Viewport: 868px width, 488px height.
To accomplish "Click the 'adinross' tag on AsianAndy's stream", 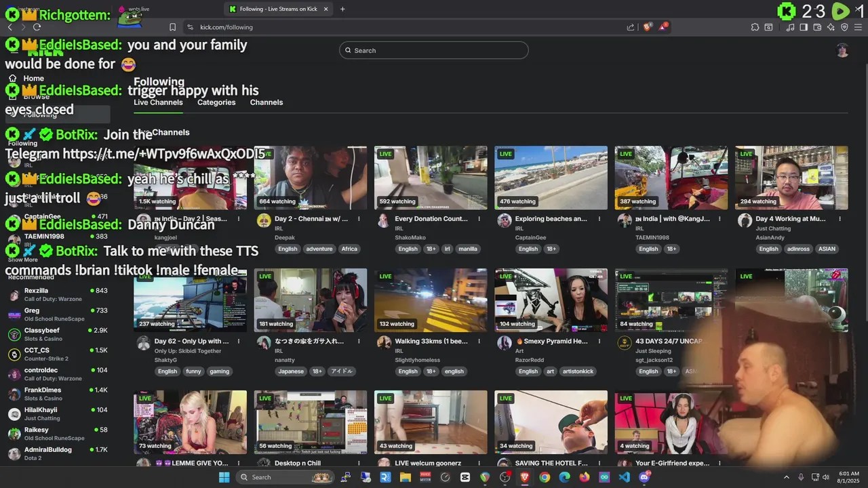I will click(x=798, y=249).
